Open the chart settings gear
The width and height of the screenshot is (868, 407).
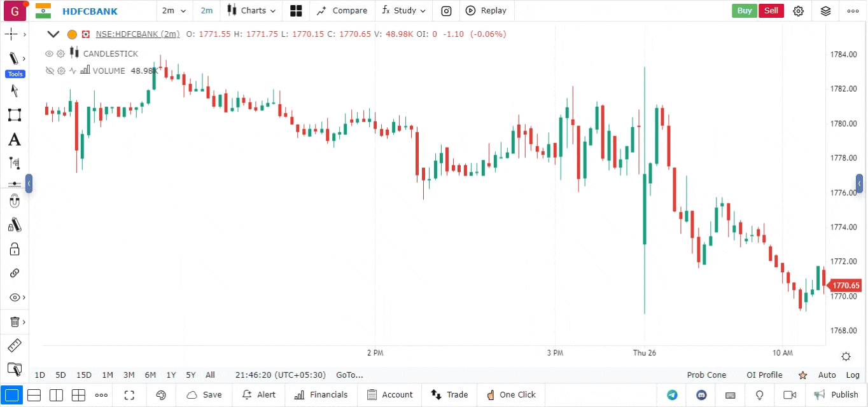798,11
